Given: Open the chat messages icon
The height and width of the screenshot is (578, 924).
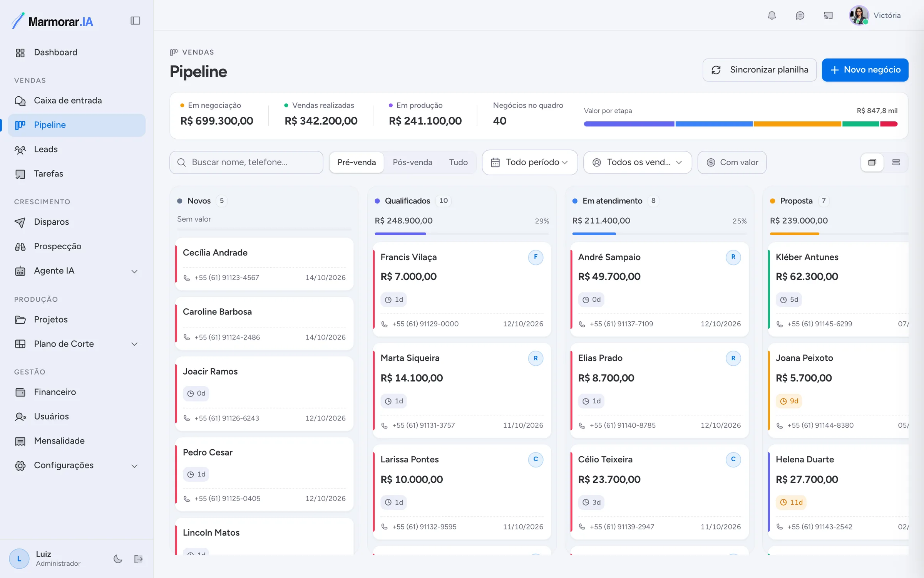Looking at the screenshot, I should [x=800, y=15].
